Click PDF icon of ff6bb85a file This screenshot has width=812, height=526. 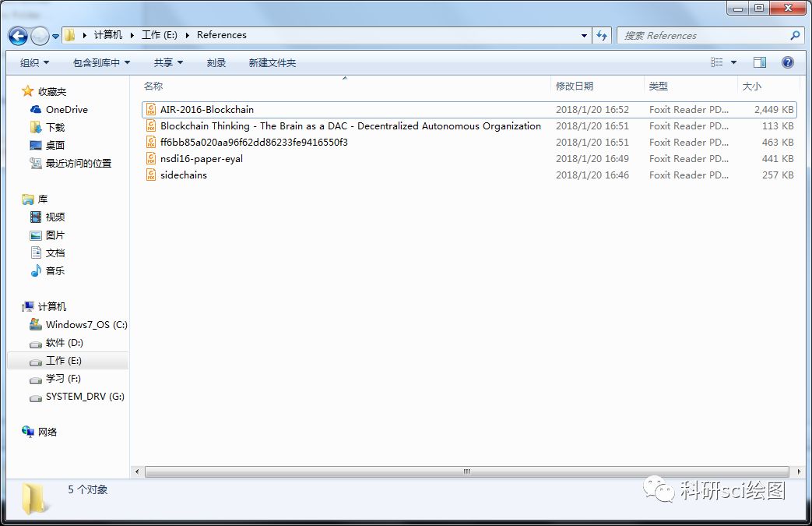click(151, 142)
